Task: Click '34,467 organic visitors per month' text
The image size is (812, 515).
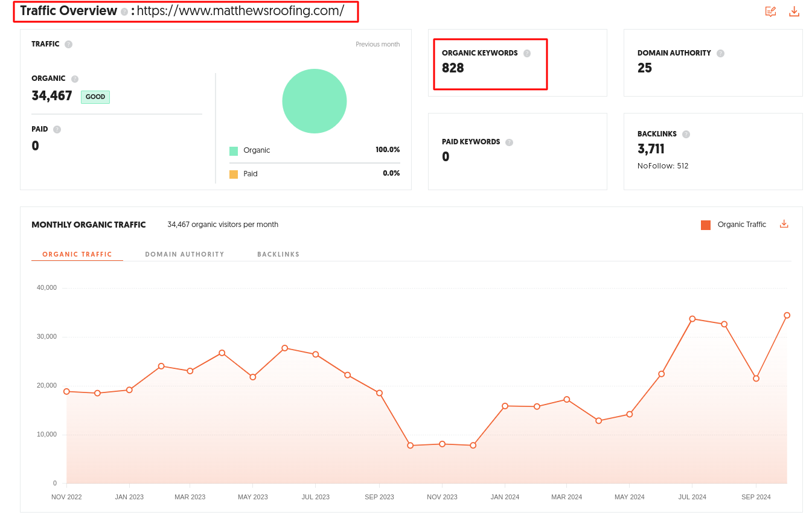Action: (x=223, y=224)
